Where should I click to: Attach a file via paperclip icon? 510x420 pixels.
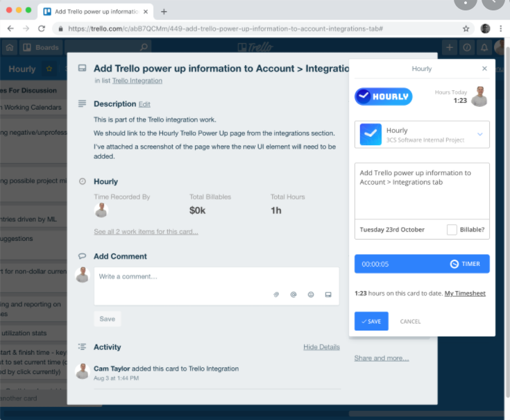[276, 294]
